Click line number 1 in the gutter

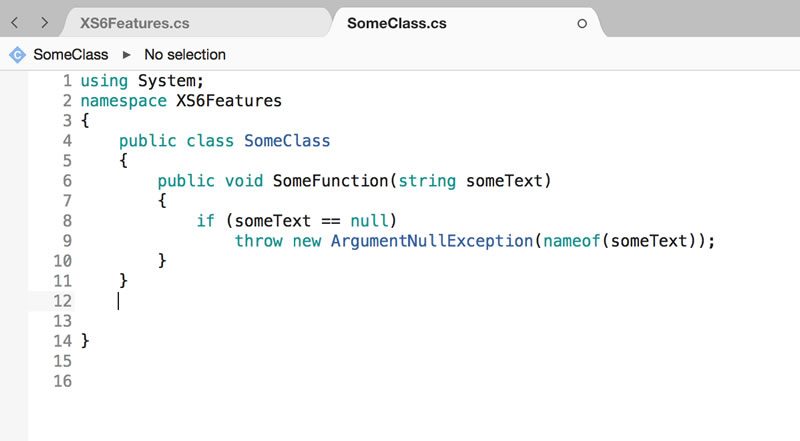pos(67,81)
